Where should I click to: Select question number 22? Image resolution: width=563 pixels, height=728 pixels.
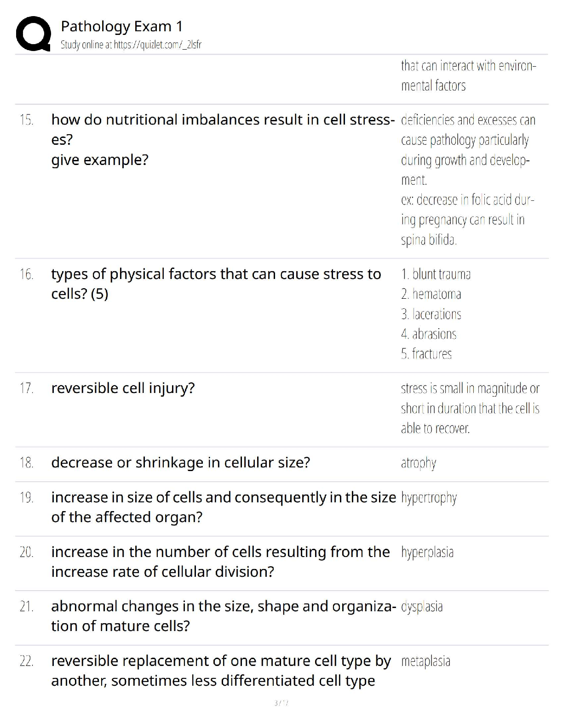27,661
